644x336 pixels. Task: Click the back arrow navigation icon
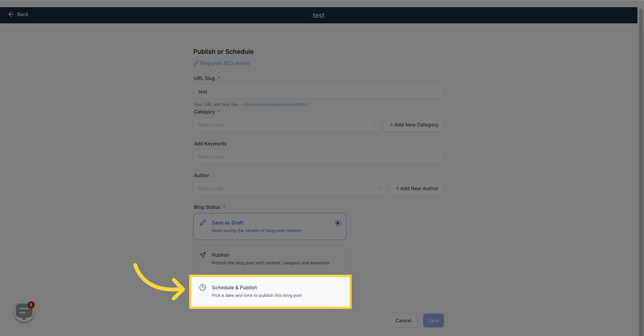(x=10, y=14)
